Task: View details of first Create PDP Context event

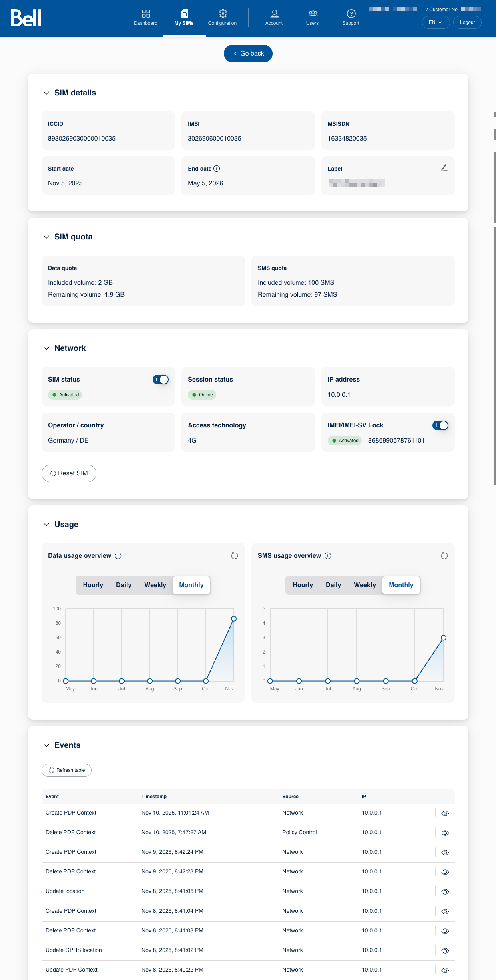Action: [445, 813]
